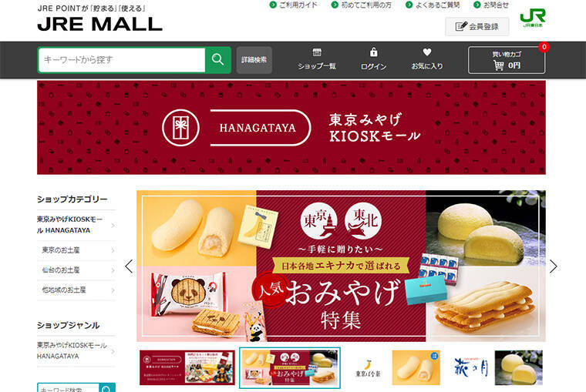Click the 会員登録 button

[477, 26]
